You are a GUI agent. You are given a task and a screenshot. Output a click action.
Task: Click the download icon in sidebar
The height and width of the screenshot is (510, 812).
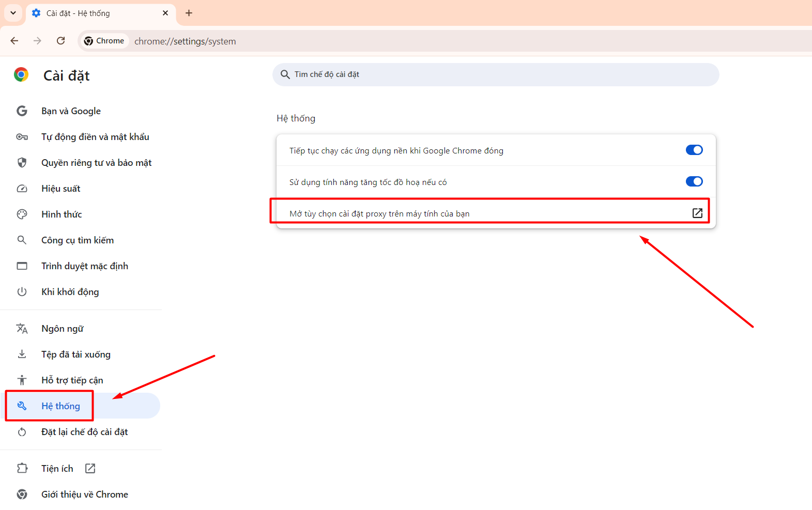point(22,354)
